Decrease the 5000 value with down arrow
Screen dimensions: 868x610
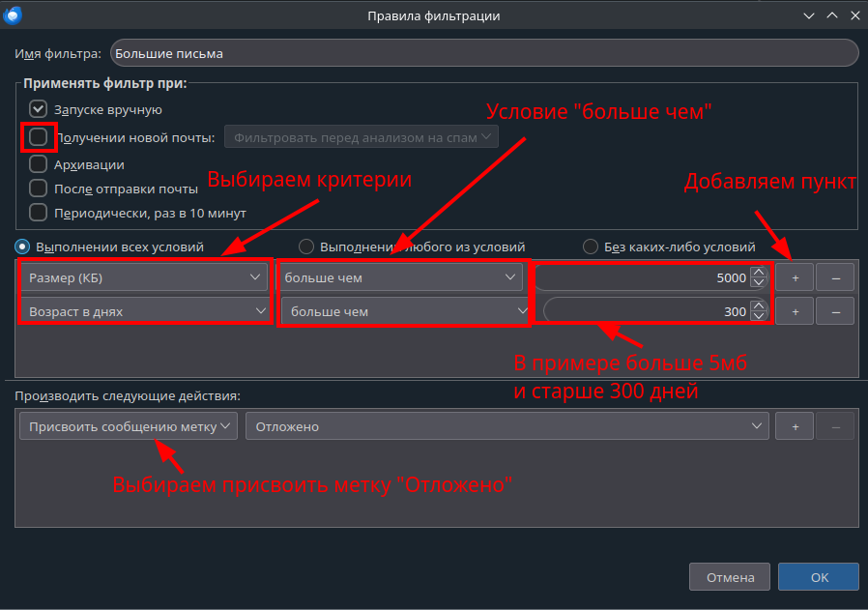tap(759, 283)
